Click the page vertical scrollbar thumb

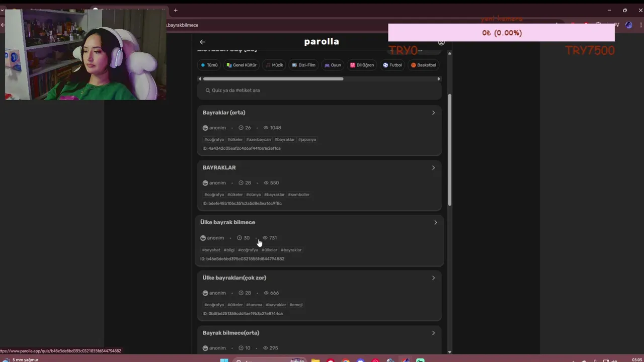pos(450,149)
